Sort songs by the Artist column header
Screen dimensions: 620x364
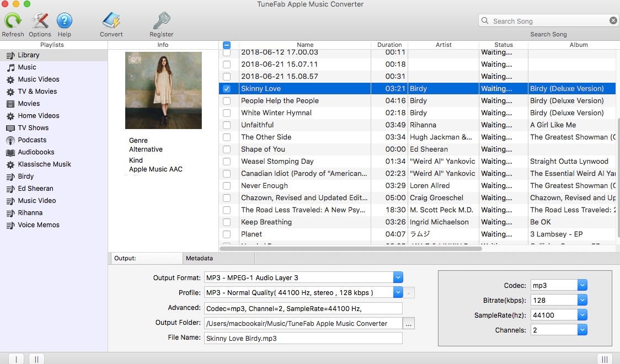pos(443,45)
